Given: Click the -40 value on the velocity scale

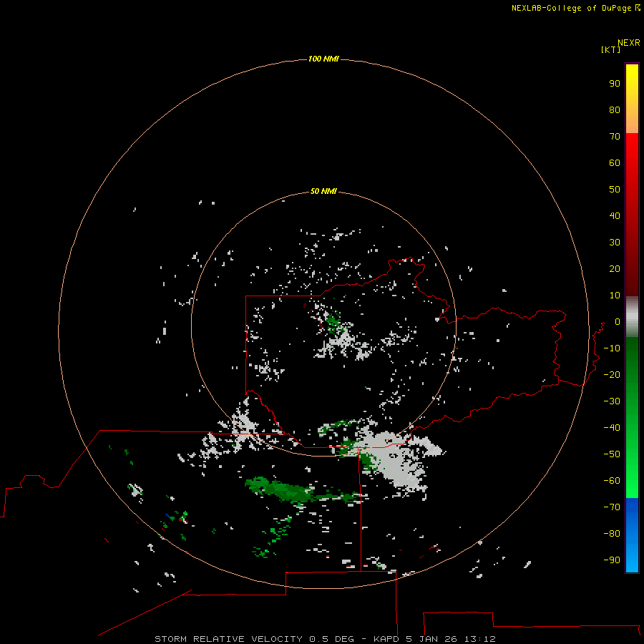Looking at the screenshot, I should pyautogui.click(x=612, y=428).
